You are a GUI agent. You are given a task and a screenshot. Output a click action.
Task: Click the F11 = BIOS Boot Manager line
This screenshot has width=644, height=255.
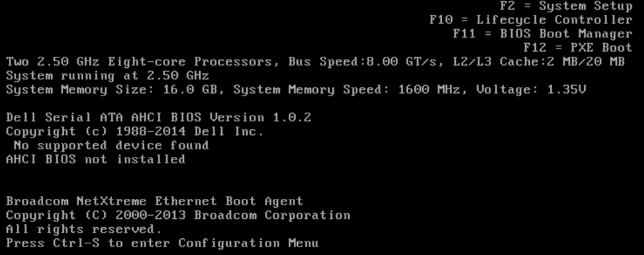point(543,34)
